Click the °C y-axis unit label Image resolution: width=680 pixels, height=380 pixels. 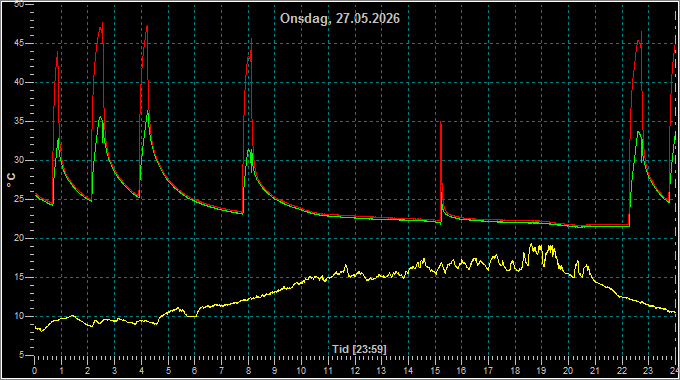click(x=11, y=180)
